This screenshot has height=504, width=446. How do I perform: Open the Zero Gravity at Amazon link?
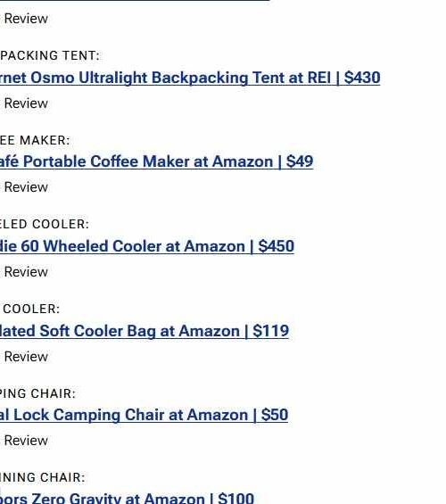pos(127,499)
